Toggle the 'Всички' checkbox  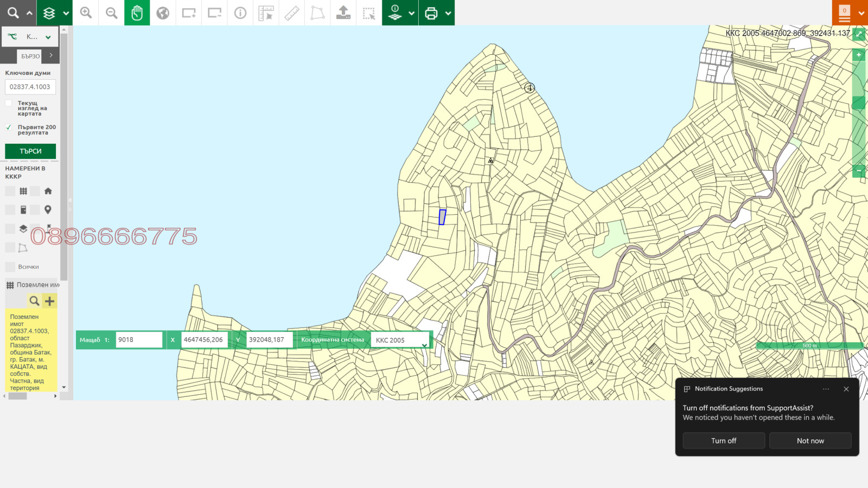click(10, 267)
